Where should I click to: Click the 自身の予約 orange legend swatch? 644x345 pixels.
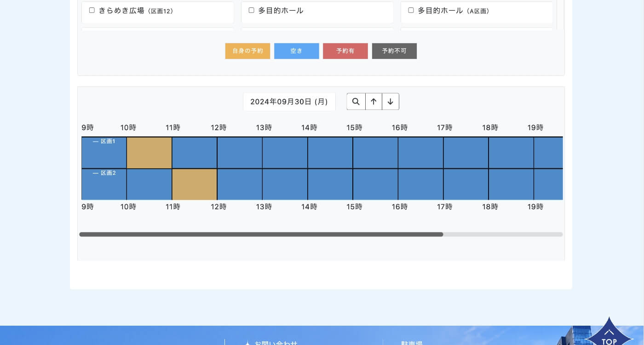(x=247, y=51)
